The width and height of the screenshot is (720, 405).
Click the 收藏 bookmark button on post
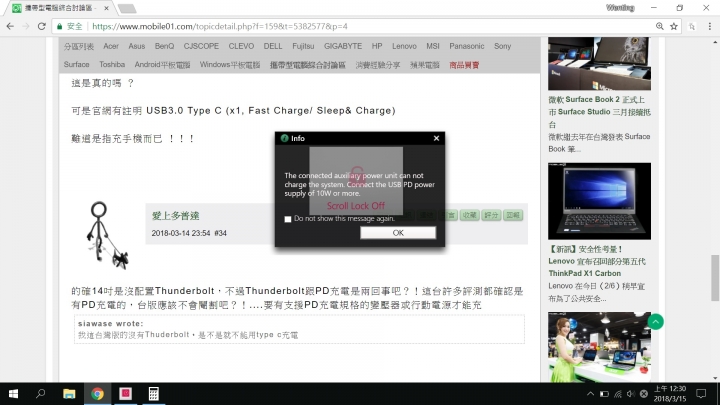[469, 215]
